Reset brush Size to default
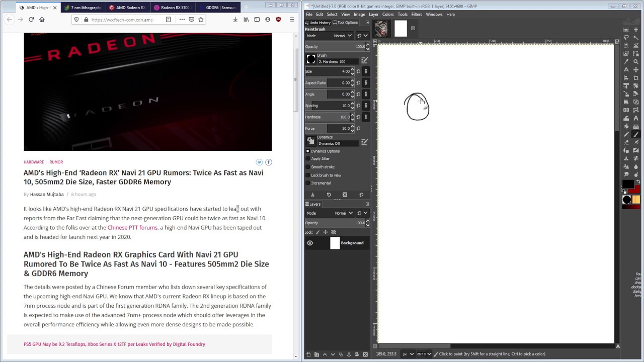This screenshot has height=362, width=644. [x=358, y=71]
